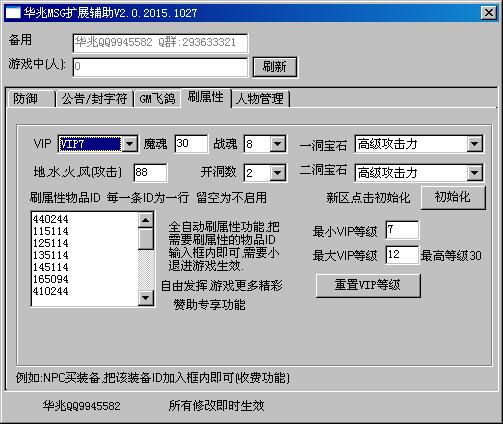
Task: Expand the 战魂 dropdown
Action: (277, 144)
